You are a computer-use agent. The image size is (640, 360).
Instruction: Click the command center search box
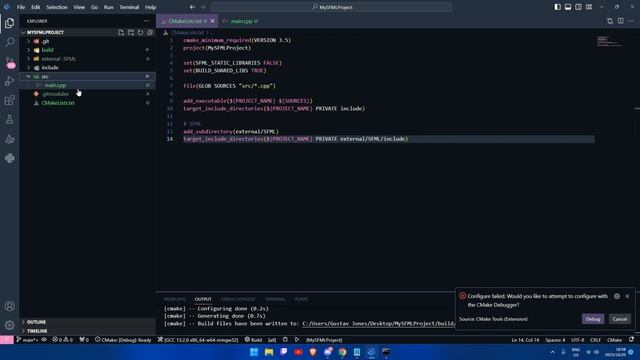coord(332,7)
